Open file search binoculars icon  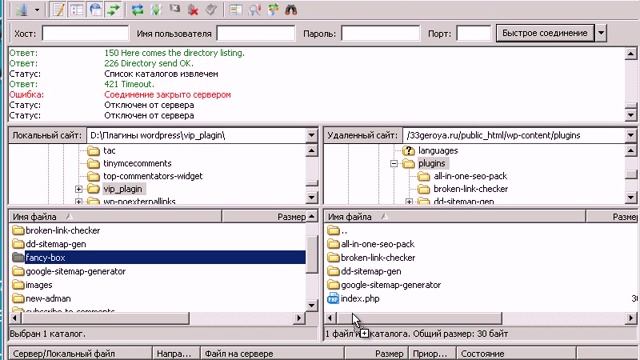[x=291, y=10]
